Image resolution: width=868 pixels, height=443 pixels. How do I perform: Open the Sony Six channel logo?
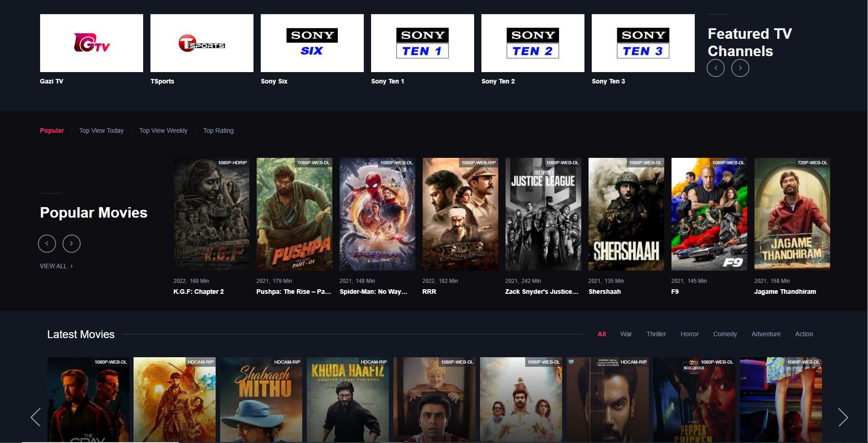click(312, 43)
